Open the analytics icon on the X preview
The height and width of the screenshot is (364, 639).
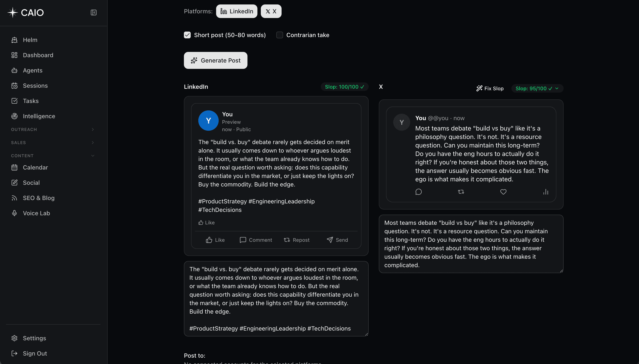point(546,192)
